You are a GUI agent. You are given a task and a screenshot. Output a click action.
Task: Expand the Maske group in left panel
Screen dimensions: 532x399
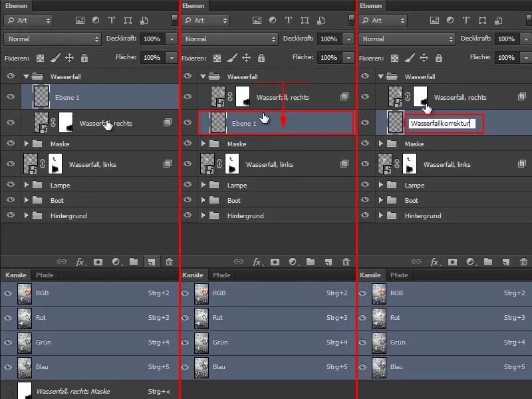(26, 144)
